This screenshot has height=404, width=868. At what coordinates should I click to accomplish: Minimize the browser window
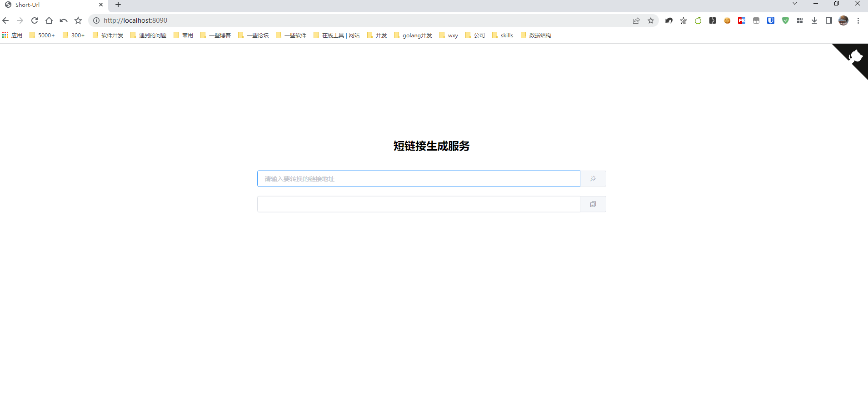pos(816,4)
